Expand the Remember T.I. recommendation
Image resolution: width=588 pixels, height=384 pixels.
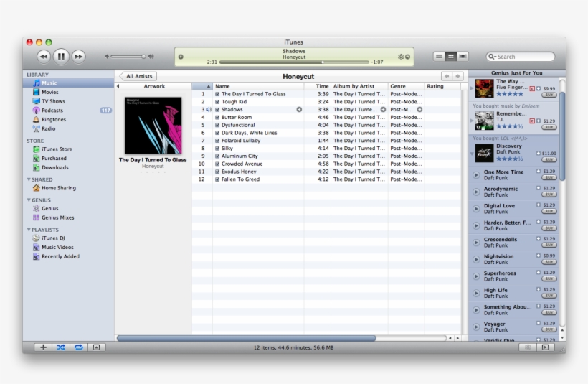(472, 121)
